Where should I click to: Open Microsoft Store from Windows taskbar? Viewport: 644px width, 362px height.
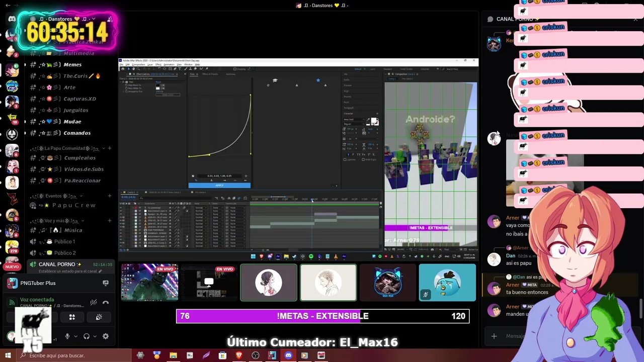pyautogui.click(x=222, y=355)
